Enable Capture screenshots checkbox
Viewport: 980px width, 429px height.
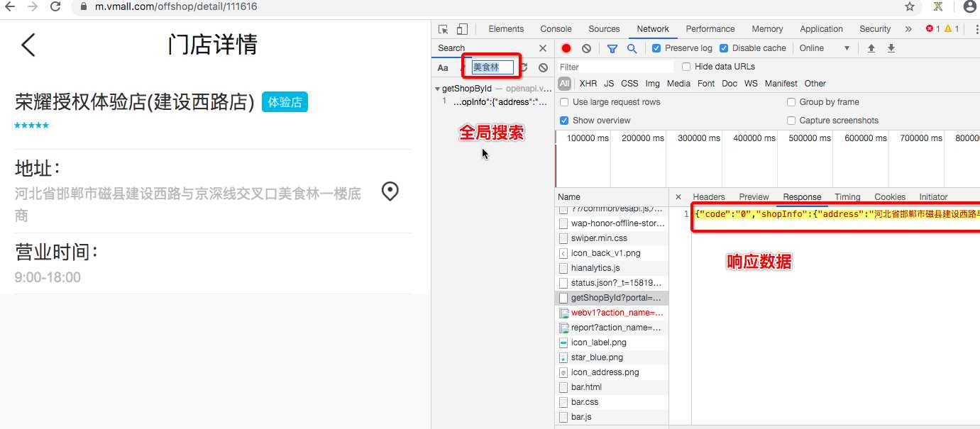click(x=791, y=121)
